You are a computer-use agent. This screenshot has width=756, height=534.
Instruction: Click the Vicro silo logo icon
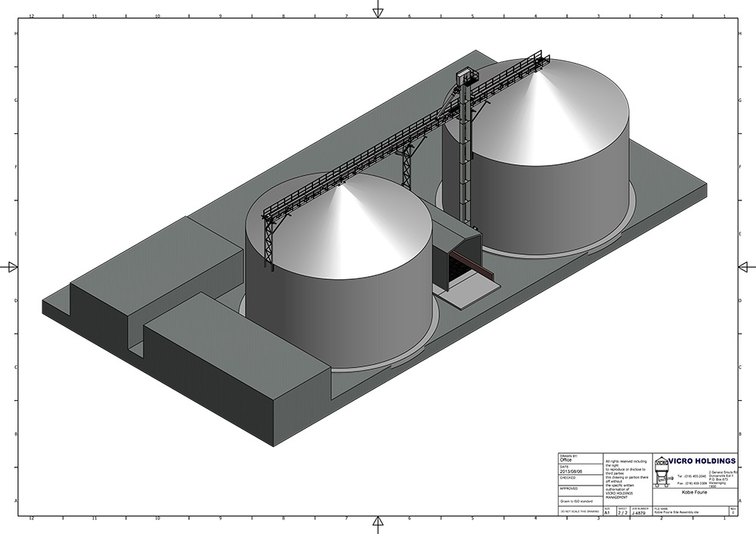pyautogui.click(x=662, y=472)
